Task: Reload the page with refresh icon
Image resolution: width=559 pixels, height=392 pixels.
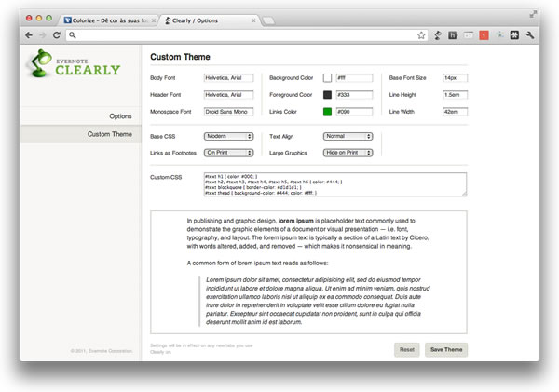Action: click(x=56, y=35)
